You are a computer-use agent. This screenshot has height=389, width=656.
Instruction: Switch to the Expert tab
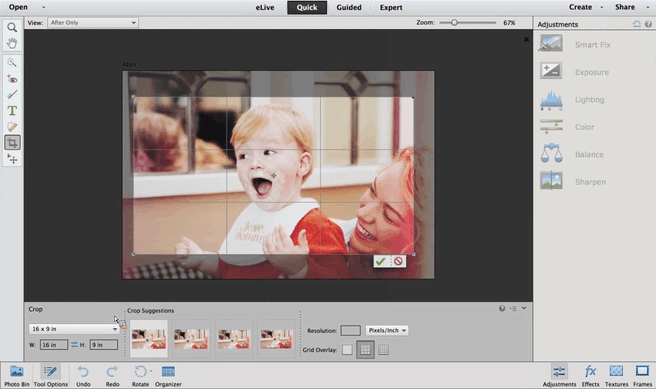(391, 8)
